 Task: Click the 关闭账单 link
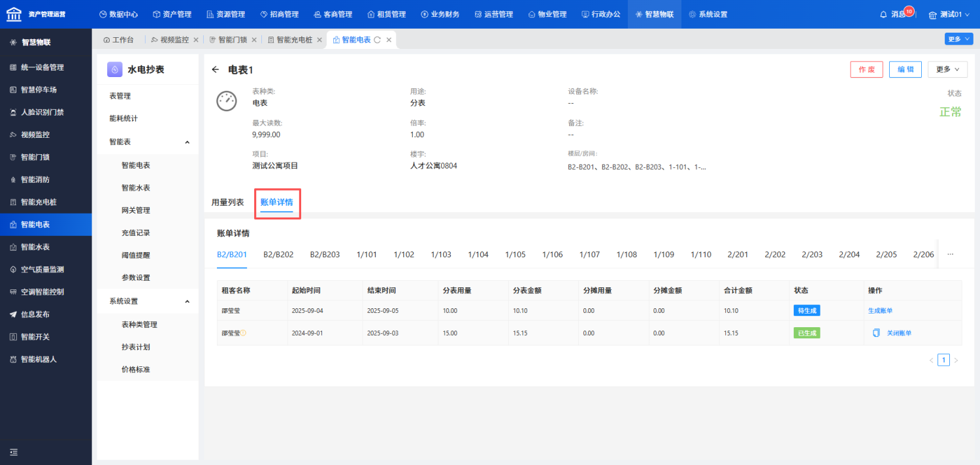(x=899, y=333)
